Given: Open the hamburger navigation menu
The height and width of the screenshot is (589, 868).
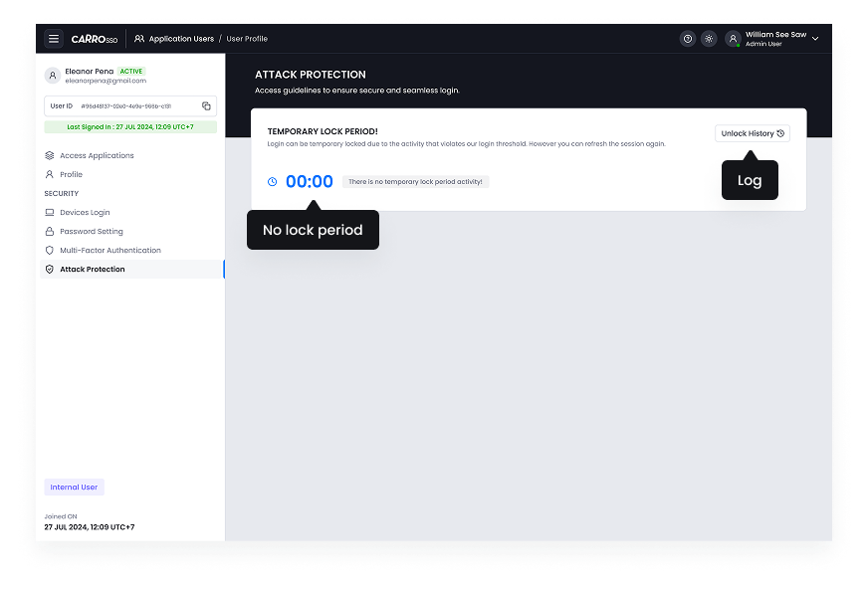Looking at the screenshot, I should tap(54, 38).
